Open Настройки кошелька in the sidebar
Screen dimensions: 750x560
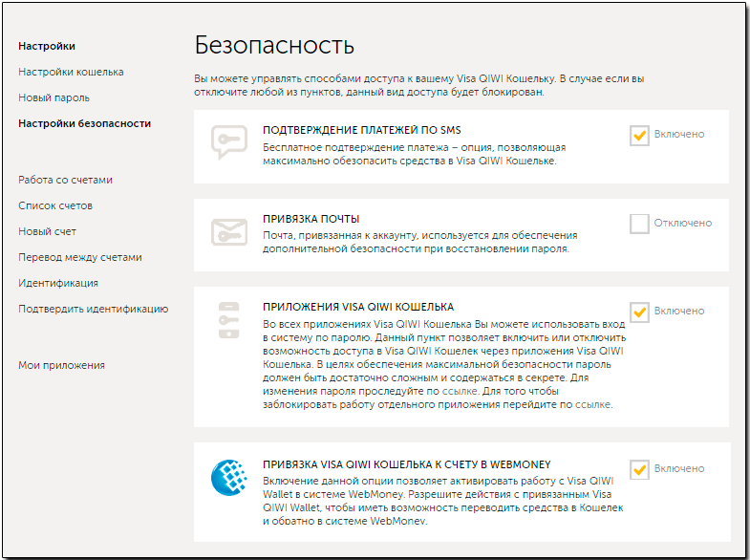71,72
